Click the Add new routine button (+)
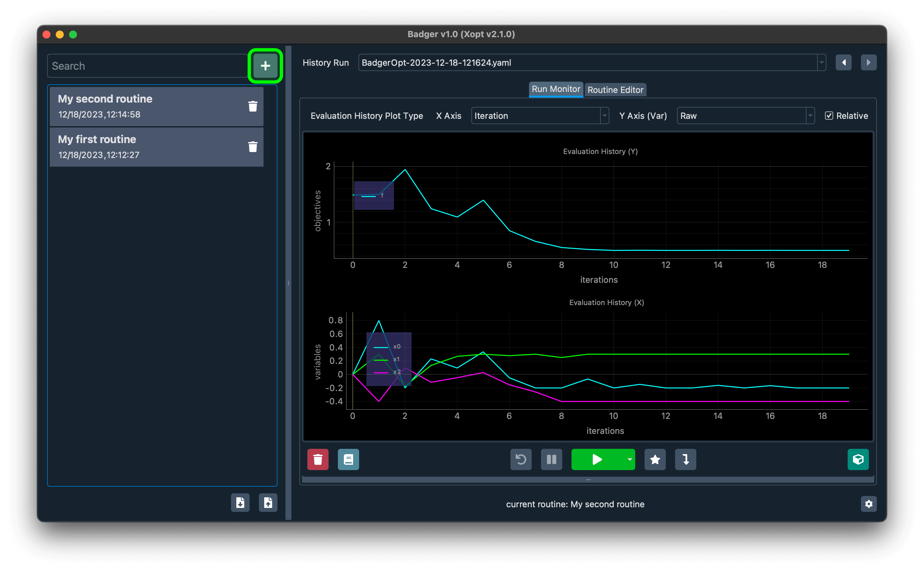924x571 pixels. tap(265, 66)
